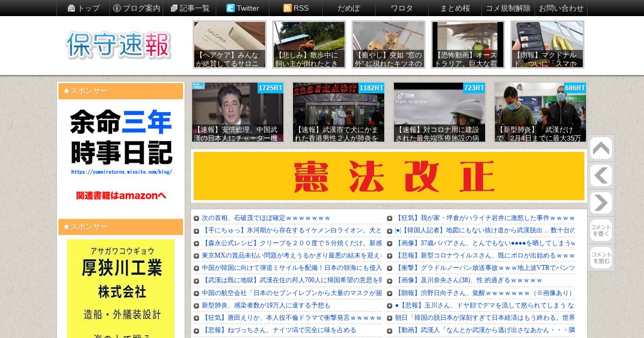This screenshot has width=644, height=338.
Task: Open link 【動画】武漢人「なんとか武漢から逃げ出さなあかん
Action: 485,330
